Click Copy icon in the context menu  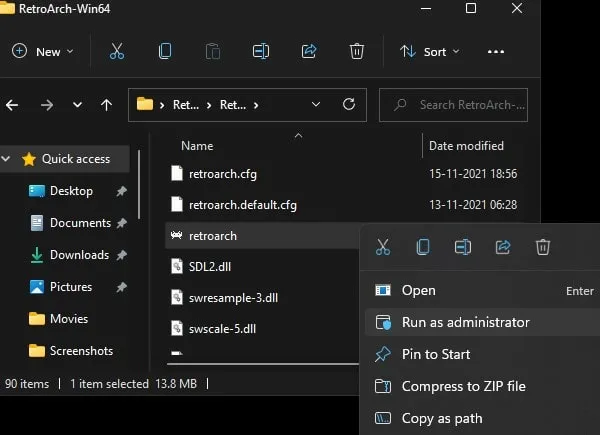[423, 247]
